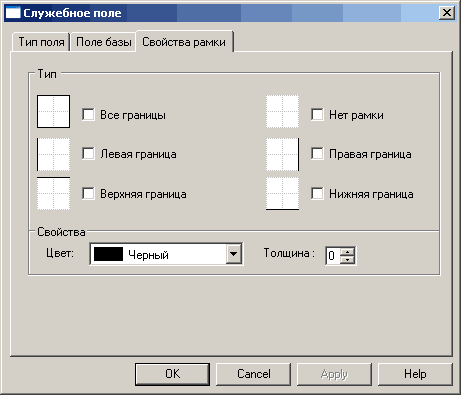Switch to the Тип поля tab
This screenshot has width=461, height=395.
41,42
